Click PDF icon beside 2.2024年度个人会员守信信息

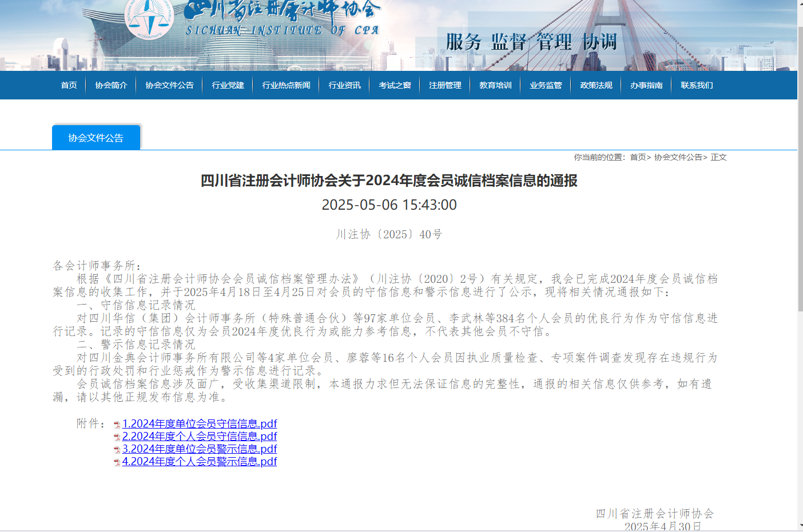[x=117, y=437]
